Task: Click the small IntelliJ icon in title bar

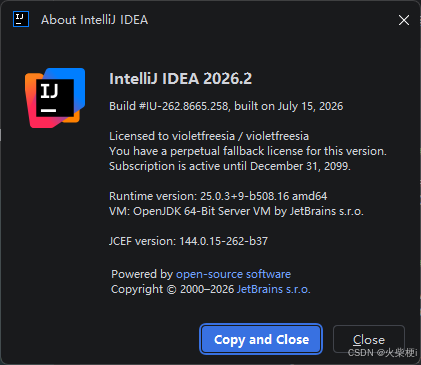Action: coord(21,19)
